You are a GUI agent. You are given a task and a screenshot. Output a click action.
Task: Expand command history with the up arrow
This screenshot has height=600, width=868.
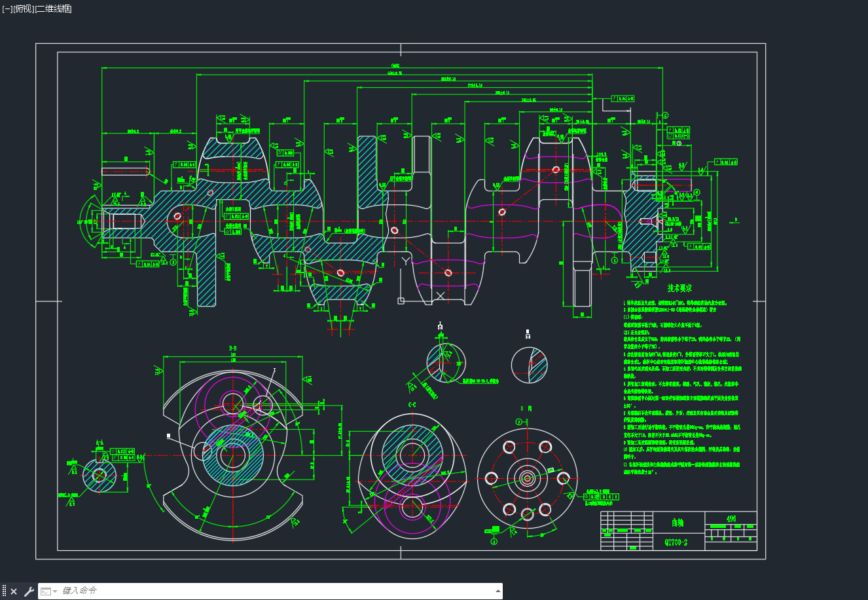[498, 591]
